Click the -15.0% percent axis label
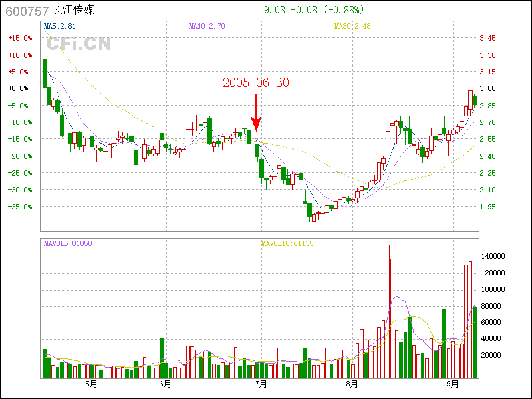Screen dimensions: 532x399 [21, 139]
